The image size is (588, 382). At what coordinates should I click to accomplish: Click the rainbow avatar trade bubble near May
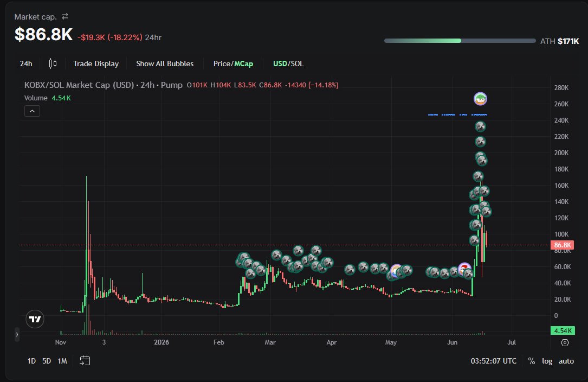click(396, 271)
